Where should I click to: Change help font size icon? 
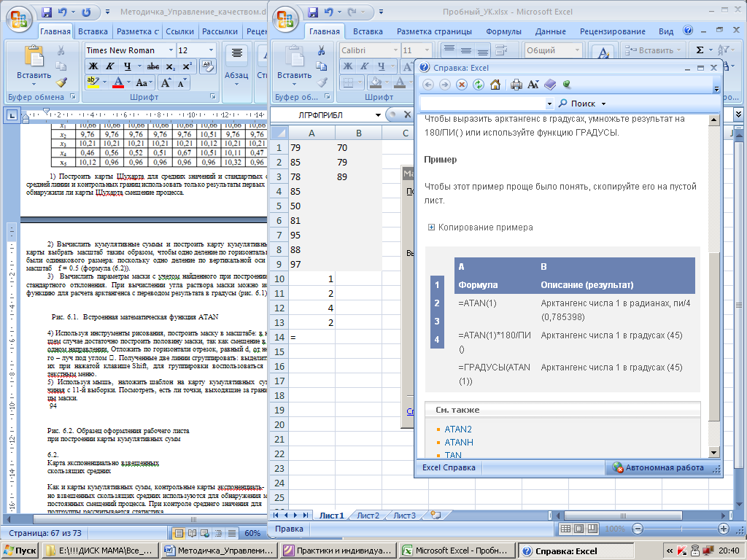coord(533,85)
